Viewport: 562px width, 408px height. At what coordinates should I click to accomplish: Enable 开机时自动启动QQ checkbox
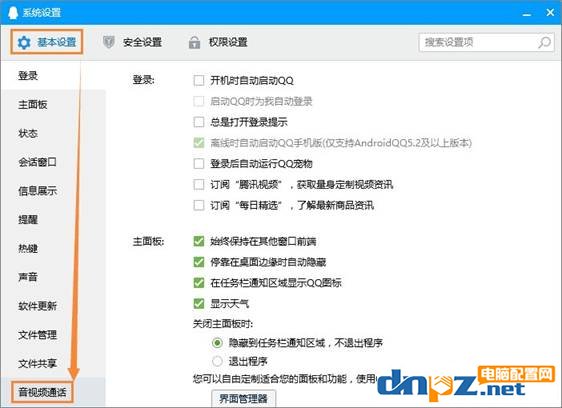tap(199, 80)
